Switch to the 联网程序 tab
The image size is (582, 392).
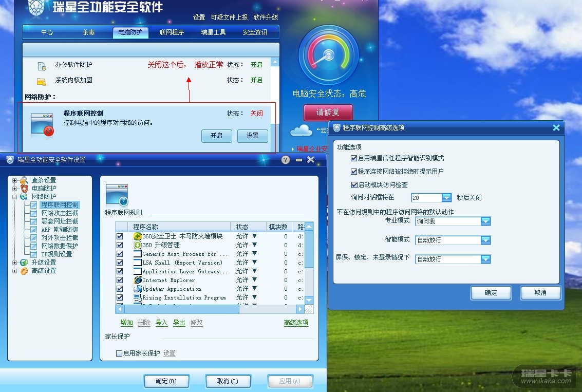point(172,32)
